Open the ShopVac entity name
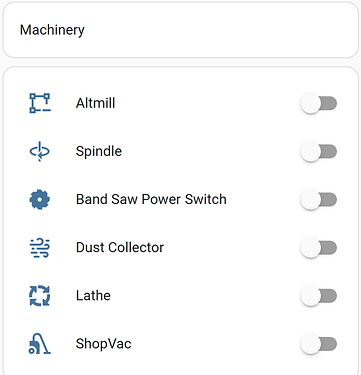The image size is (361, 375). [x=104, y=344]
